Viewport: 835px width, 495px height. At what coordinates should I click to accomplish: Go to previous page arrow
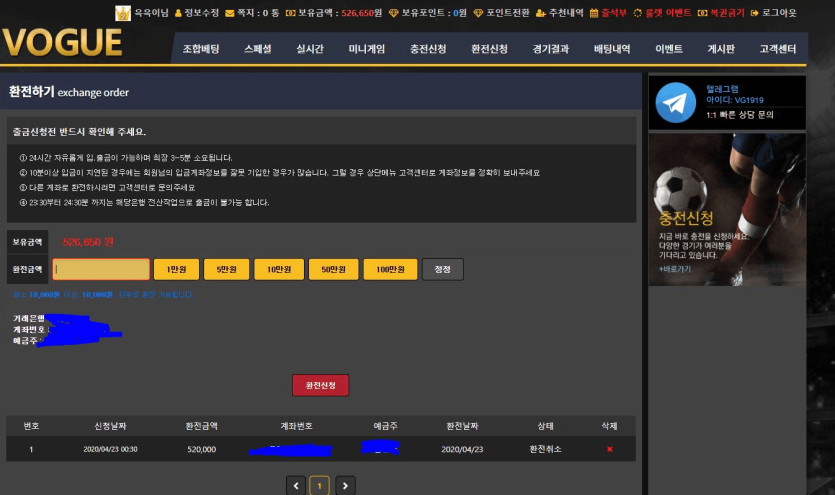pos(296,485)
